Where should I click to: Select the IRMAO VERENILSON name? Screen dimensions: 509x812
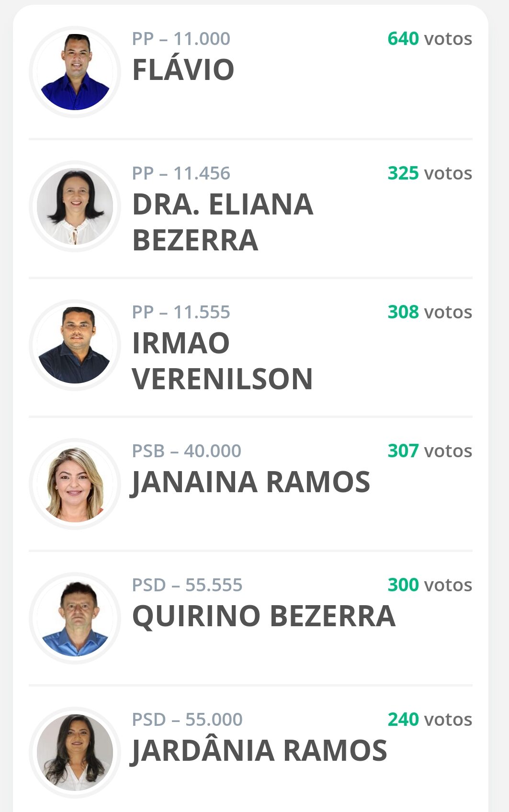pyautogui.click(x=223, y=361)
